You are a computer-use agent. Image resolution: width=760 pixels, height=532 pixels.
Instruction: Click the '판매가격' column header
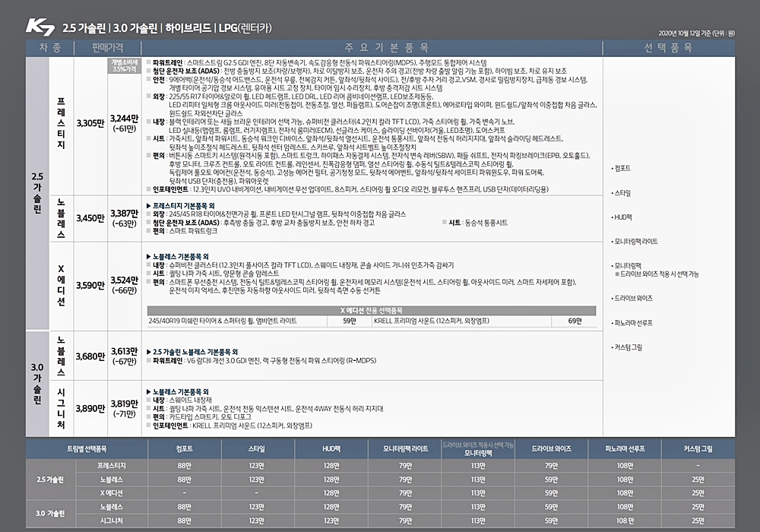click(108, 48)
